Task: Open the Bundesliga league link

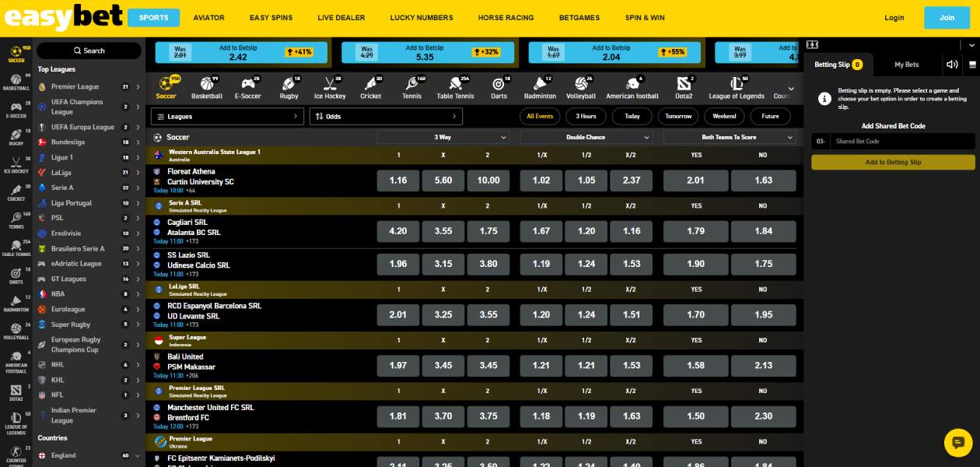Action: 68,142
